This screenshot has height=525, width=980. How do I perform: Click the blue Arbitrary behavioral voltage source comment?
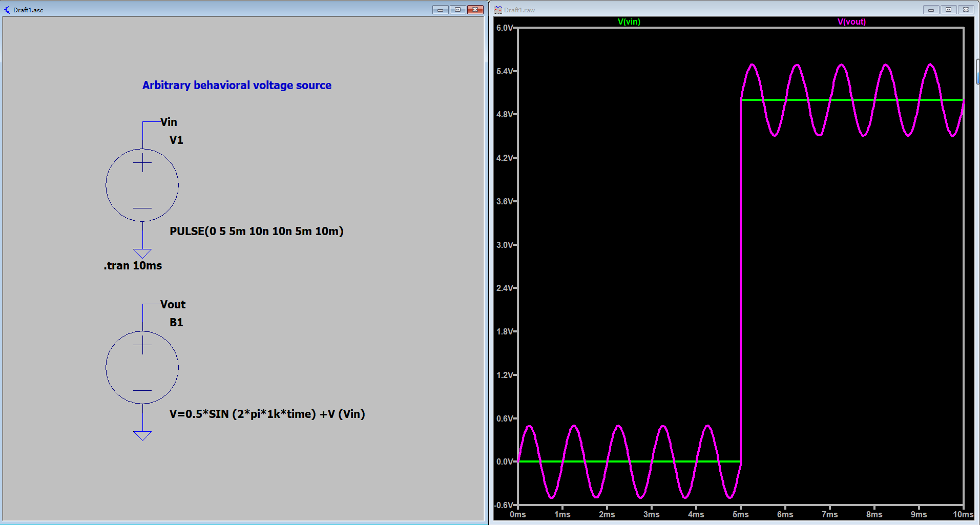pyautogui.click(x=237, y=85)
